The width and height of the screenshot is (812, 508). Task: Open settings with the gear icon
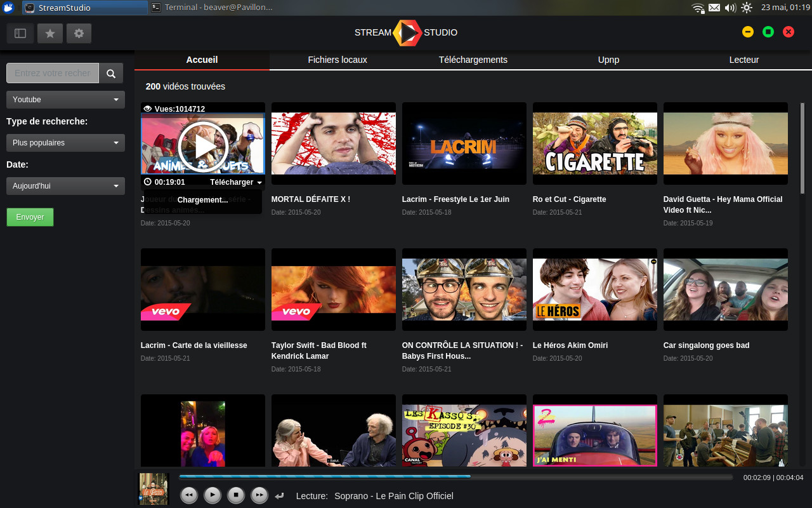pos(79,33)
